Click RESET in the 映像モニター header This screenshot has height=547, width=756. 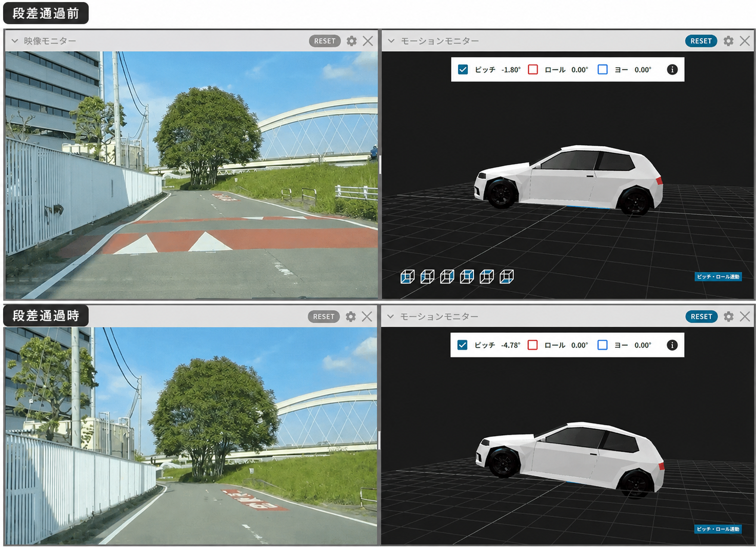(325, 41)
